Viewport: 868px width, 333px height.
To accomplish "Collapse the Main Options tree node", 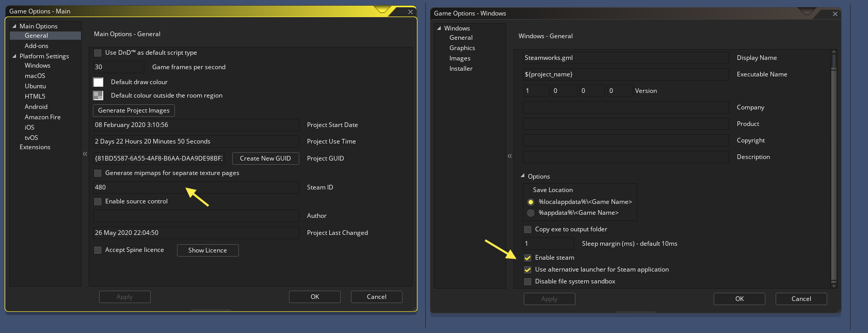I will point(14,26).
